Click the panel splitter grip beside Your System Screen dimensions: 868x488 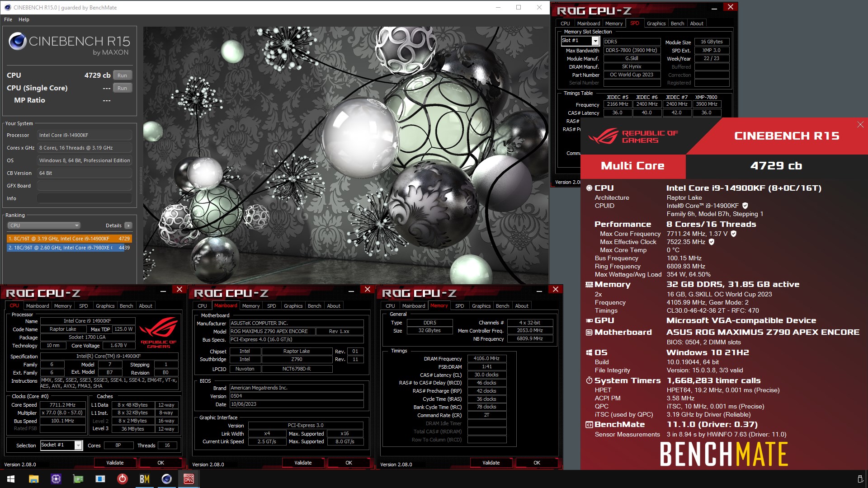point(140,181)
